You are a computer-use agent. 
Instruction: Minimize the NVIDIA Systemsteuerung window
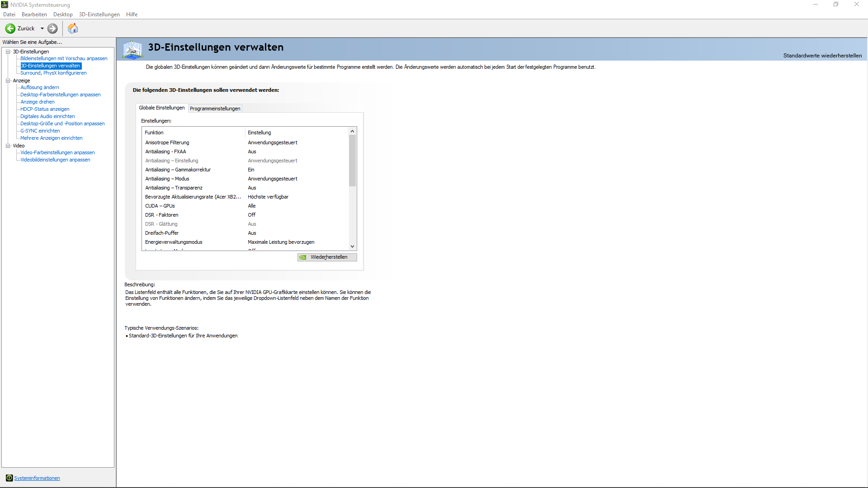816,5
